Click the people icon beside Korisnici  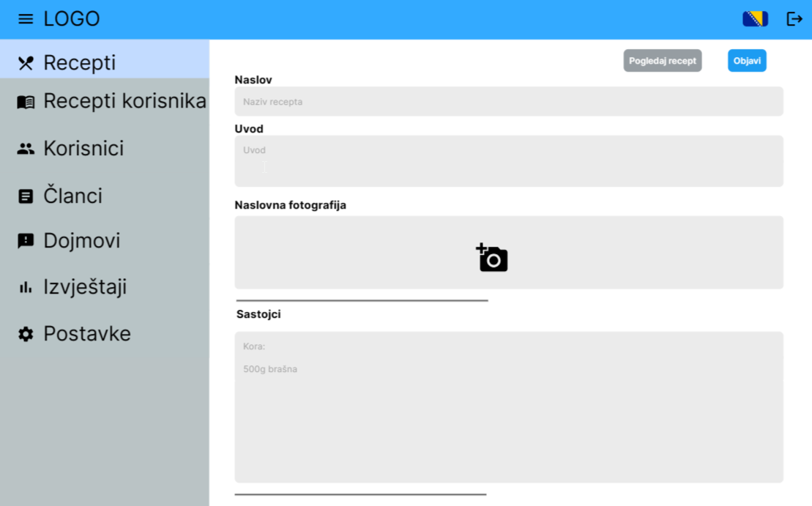(x=26, y=149)
